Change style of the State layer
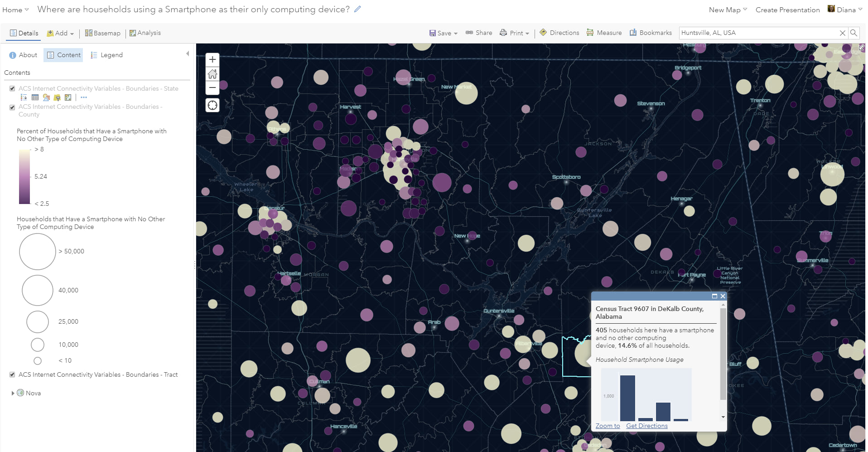This screenshot has width=868, height=452. [46, 97]
